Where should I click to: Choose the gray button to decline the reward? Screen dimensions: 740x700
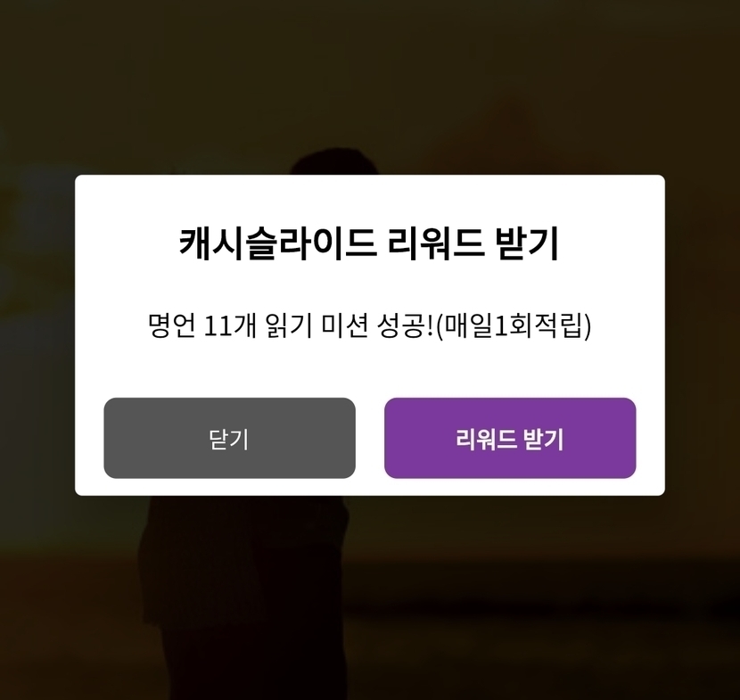tap(229, 438)
